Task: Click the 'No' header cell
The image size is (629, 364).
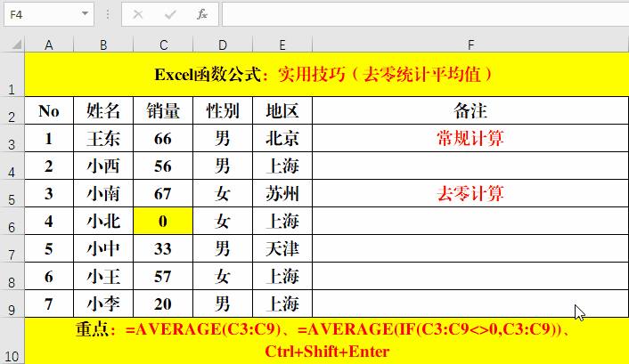Action: pos(49,110)
